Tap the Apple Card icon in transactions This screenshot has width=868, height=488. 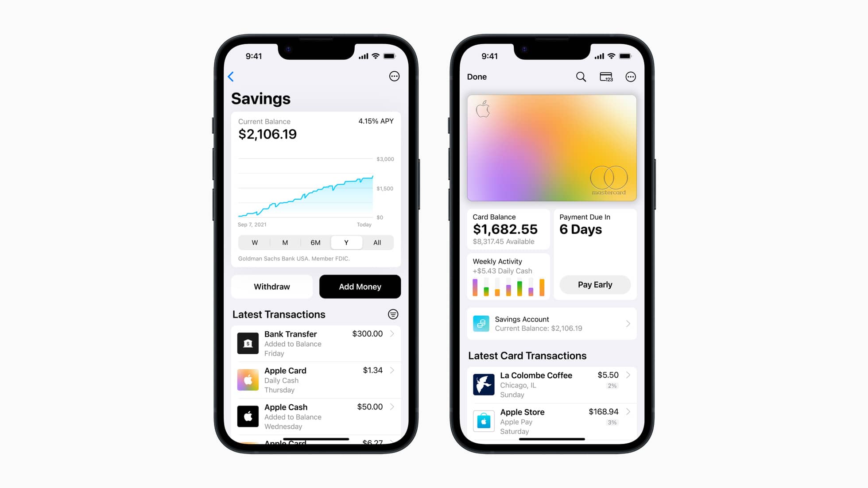tap(248, 379)
